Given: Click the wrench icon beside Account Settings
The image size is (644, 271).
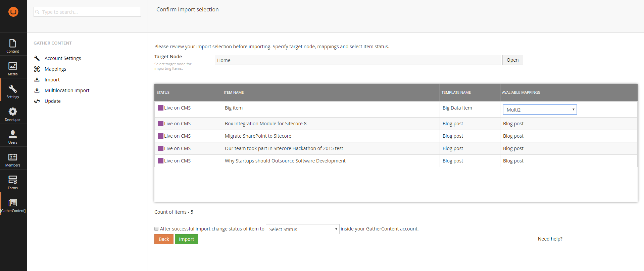Looking at the screenshot, I should (x=37, y=58).
